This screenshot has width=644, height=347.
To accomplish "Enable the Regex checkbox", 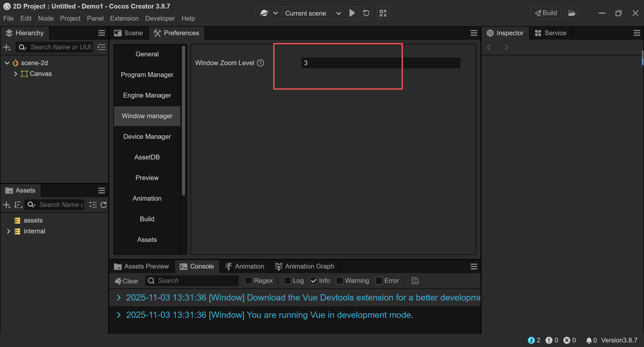I will point(249,281).
